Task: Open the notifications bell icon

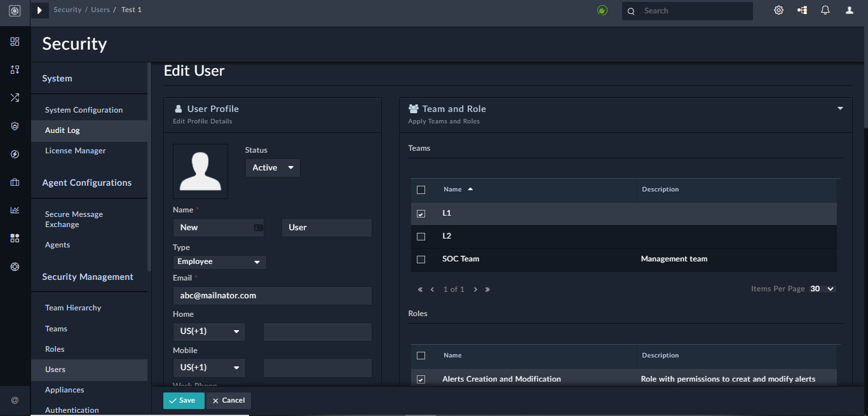Action: coord(825,10)
